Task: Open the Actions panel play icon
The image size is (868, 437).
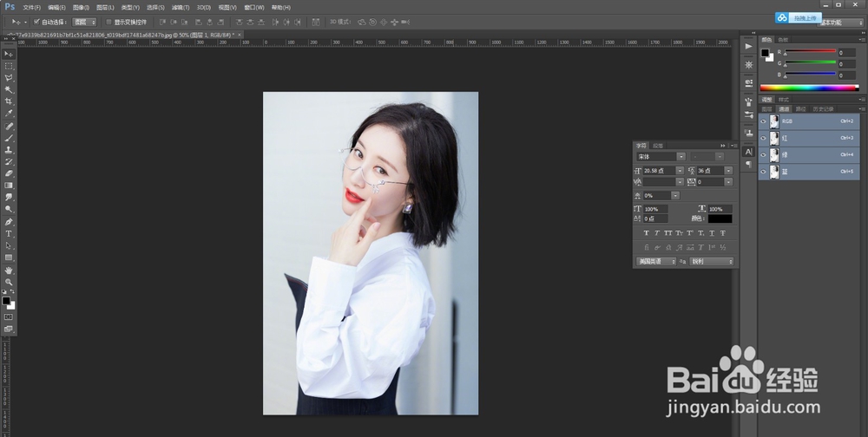Action: 748,47
